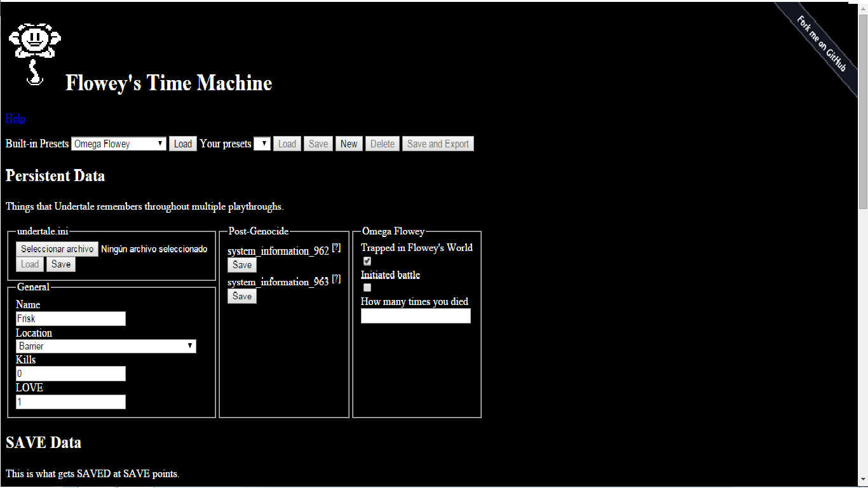The image size is (868, 488).
Task: Enable the Initiated battle checkbox
Action: point(367,288)
